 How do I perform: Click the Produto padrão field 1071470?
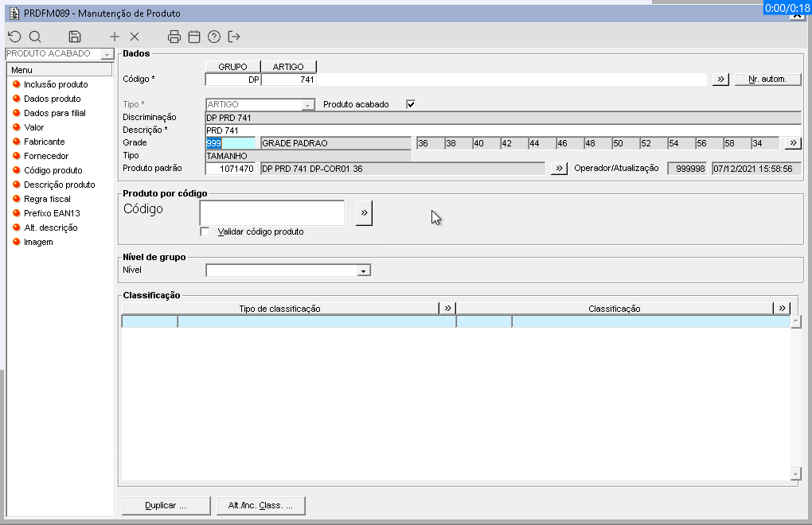pos(230,169)
